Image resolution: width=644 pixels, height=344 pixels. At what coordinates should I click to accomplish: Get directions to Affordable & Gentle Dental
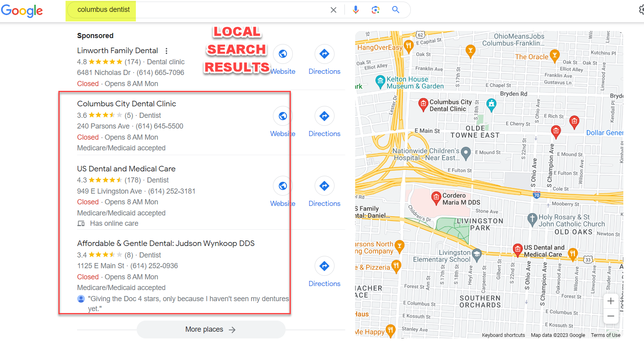point(324,266)
